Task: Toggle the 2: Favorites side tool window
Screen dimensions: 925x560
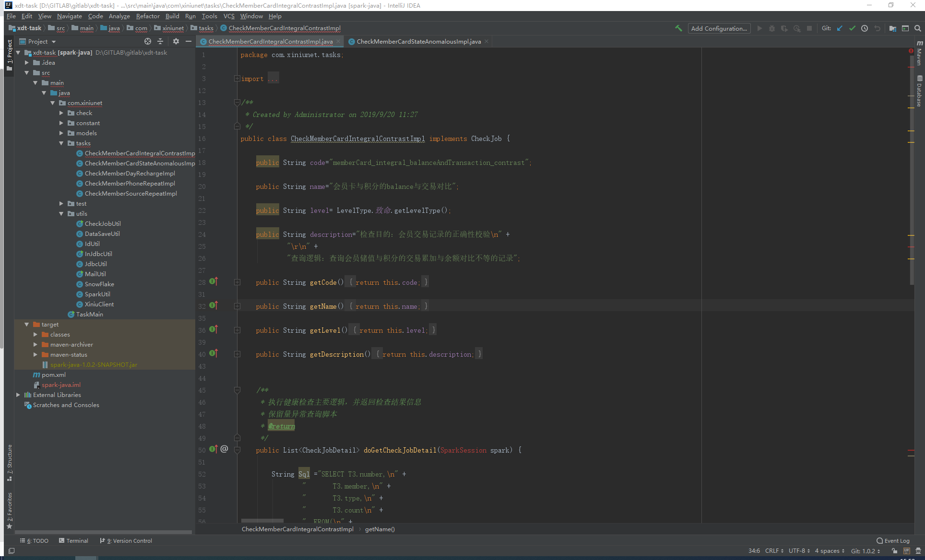Action: pyautogui.click(x=9, y=511)
